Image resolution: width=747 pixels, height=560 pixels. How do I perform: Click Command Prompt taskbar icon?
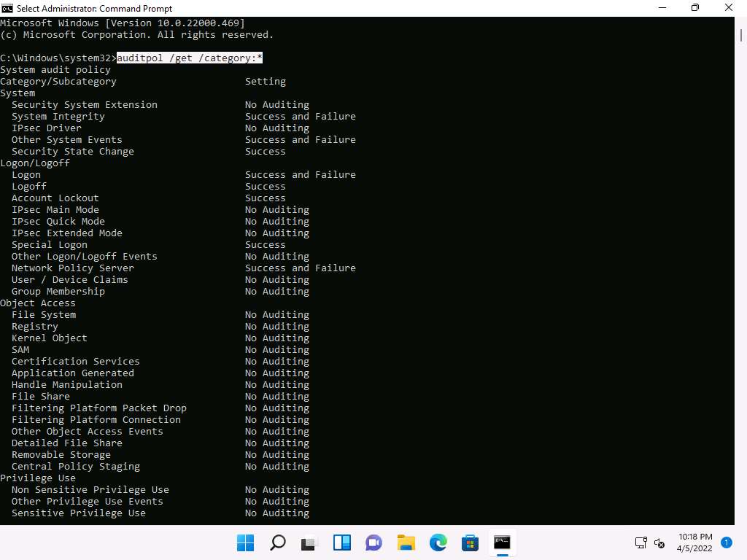point(502,542)
